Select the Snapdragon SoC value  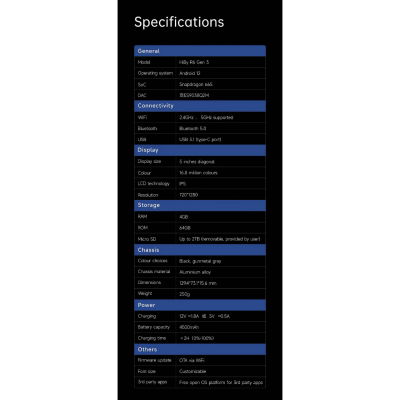pos(196,84)
